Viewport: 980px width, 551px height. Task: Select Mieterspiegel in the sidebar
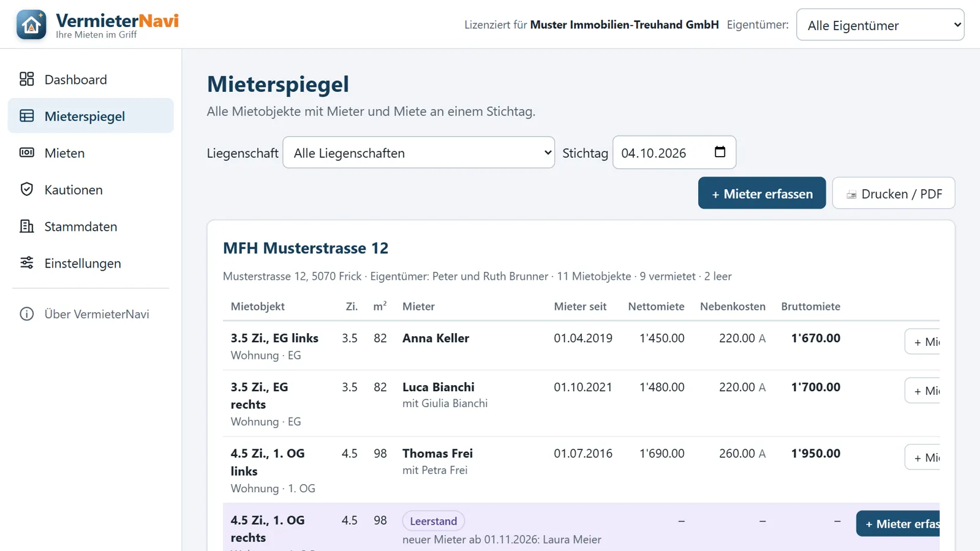91,116
